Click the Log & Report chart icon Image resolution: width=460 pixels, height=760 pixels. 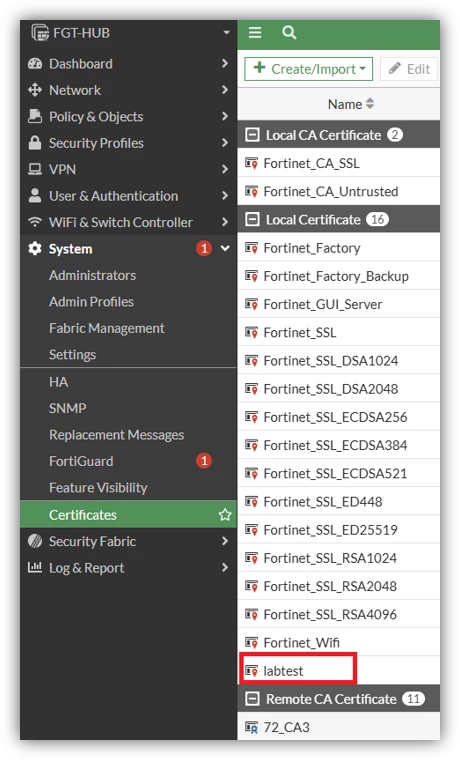(35, 567)
